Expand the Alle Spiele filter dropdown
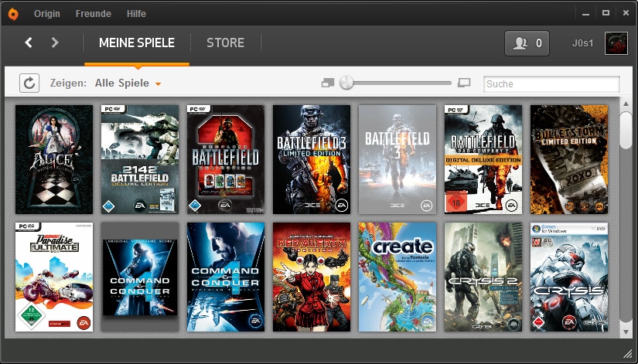The height and width of the screenshot is (364, 638). tap(158, 83)
